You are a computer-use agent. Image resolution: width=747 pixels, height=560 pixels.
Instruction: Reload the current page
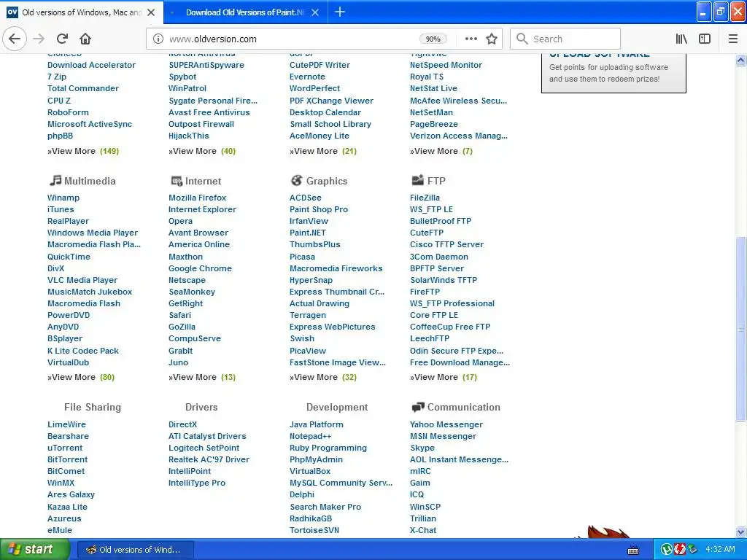coord(63,39)
